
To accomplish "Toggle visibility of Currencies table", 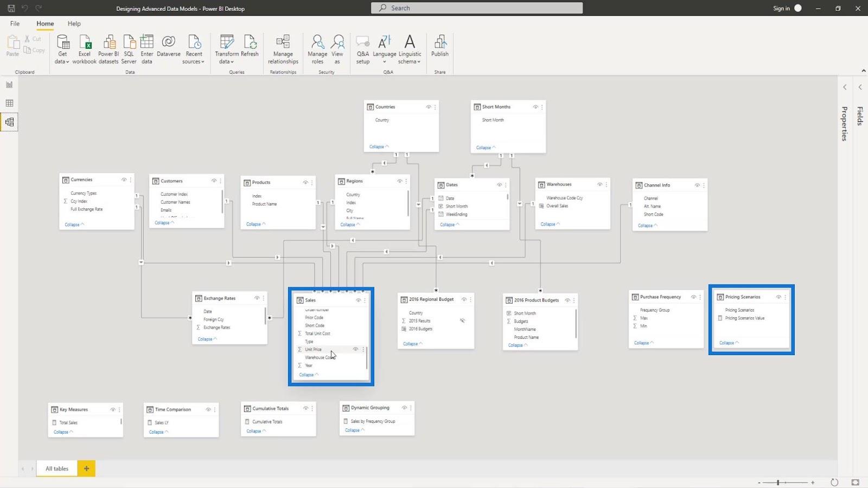I will click(124, 179).
